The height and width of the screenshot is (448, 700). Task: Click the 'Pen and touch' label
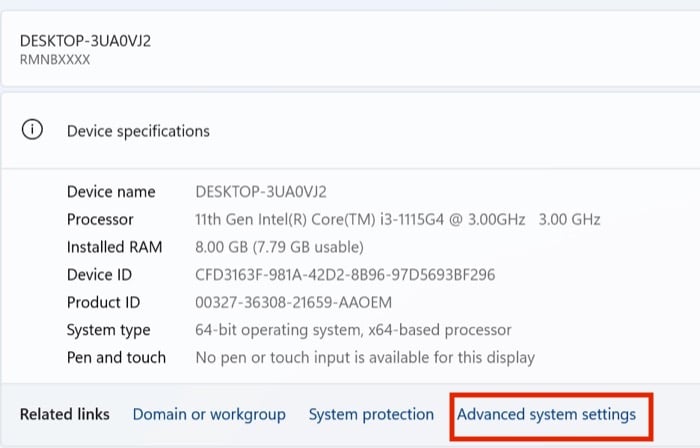[116, 358]
